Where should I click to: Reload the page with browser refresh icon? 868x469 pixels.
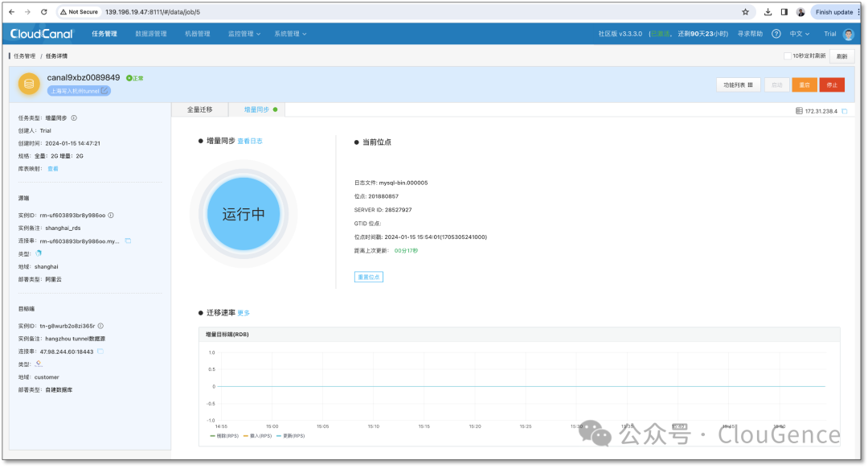[43, 11]
